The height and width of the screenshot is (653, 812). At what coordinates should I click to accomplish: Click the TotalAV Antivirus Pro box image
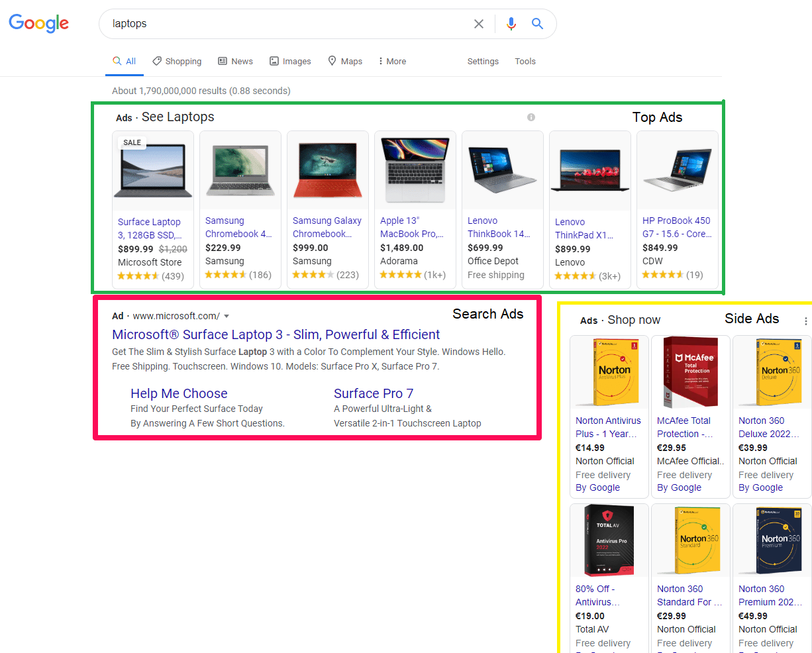pos(609,540)
